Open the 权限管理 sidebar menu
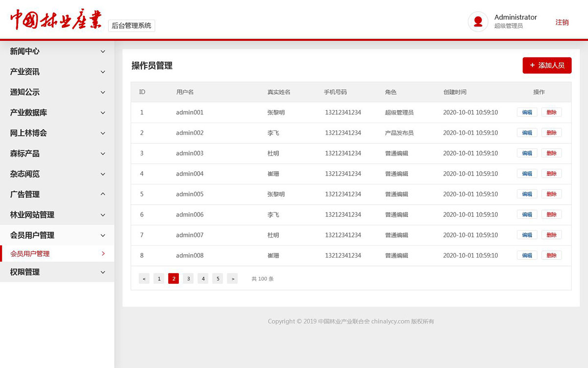Screen dimensions: 588x368 (x=57, y=272)
